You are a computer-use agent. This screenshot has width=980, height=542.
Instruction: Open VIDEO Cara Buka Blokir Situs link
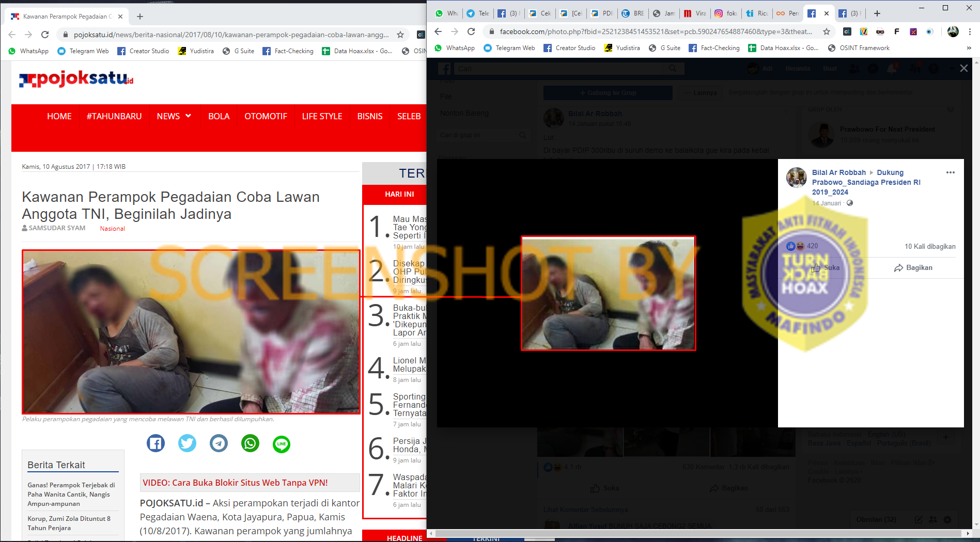235,483
